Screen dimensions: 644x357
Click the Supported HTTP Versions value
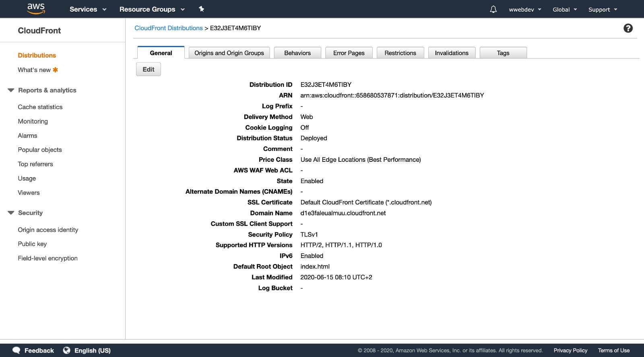pyautogui.click(x=341, y=245)
